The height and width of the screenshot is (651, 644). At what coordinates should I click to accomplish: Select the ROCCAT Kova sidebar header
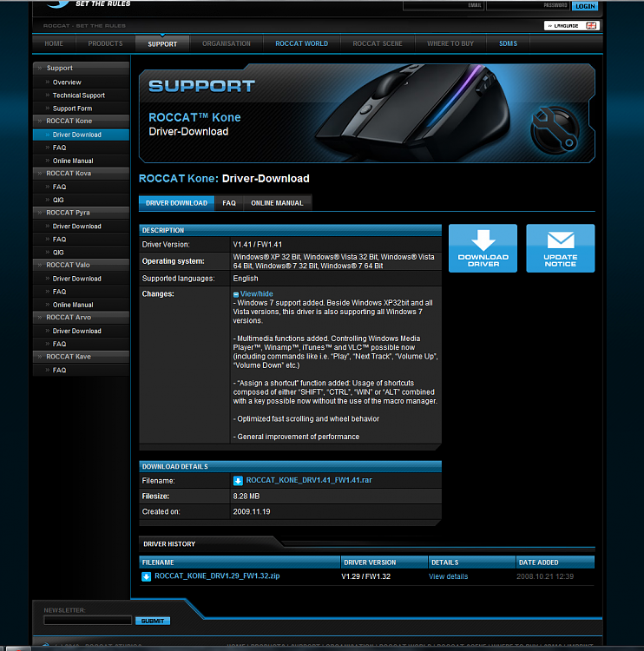click(x=81, y=174)
